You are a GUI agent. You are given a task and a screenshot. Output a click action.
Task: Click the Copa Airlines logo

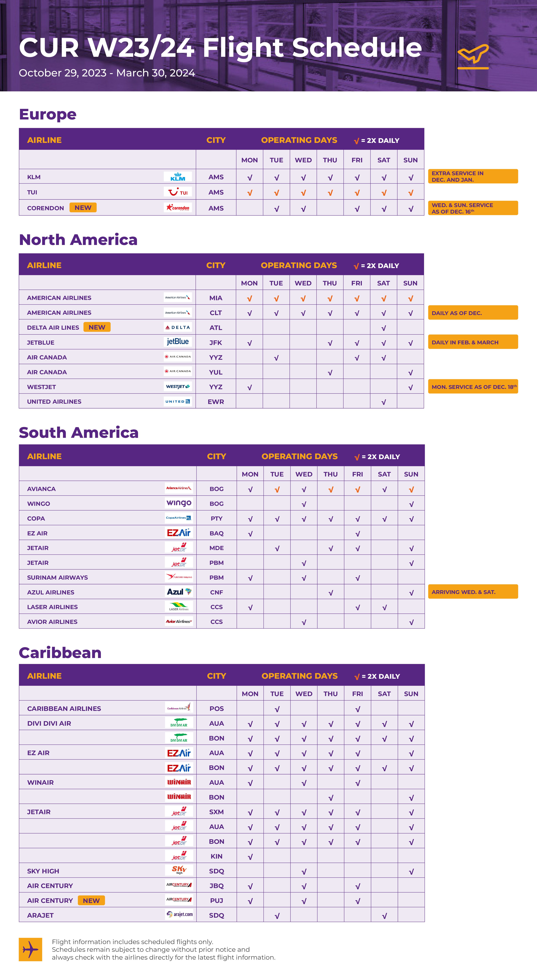tap(179, 518)
